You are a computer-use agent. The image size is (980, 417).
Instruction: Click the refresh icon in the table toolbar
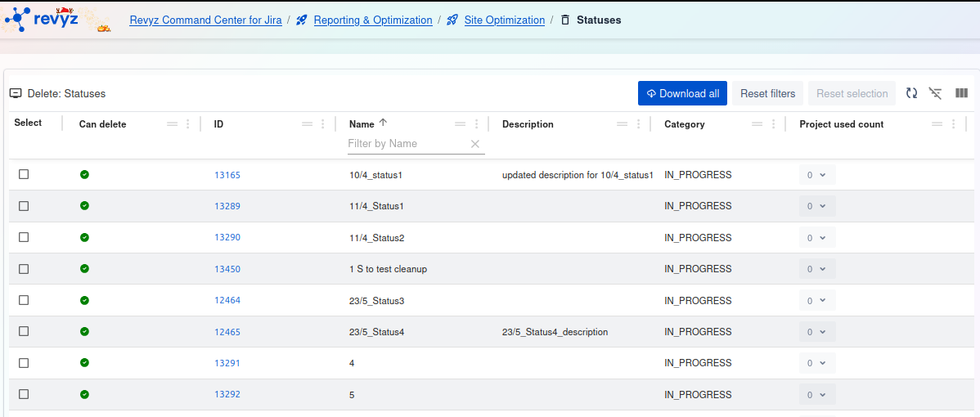pos(911,93)
